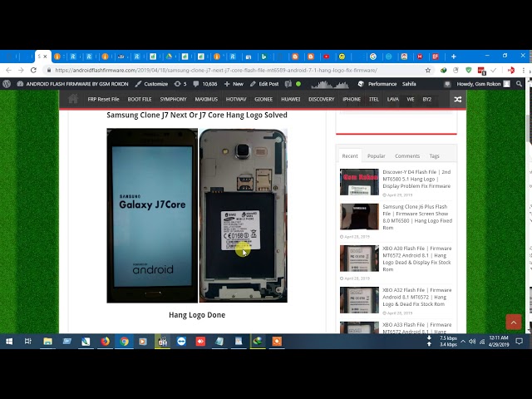Screen dimensions: 532x399
Task: Open BOOT FILE menu item
Action: 140,99
